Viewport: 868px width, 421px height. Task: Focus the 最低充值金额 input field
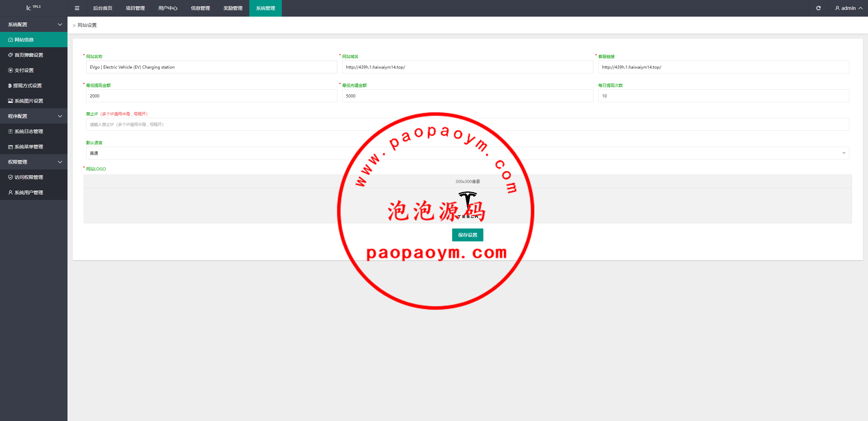[x=467, y=96]
